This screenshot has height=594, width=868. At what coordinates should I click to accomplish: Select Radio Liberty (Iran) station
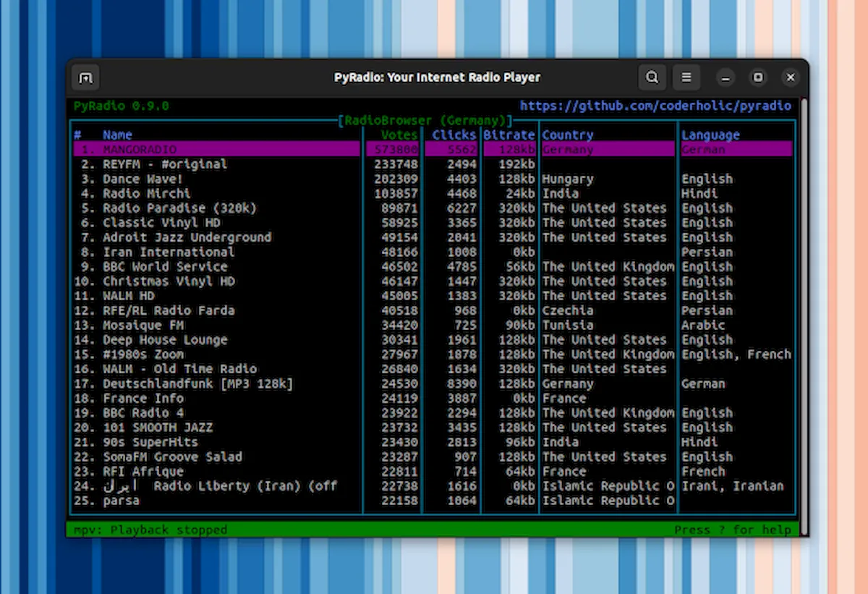point(433,485)
